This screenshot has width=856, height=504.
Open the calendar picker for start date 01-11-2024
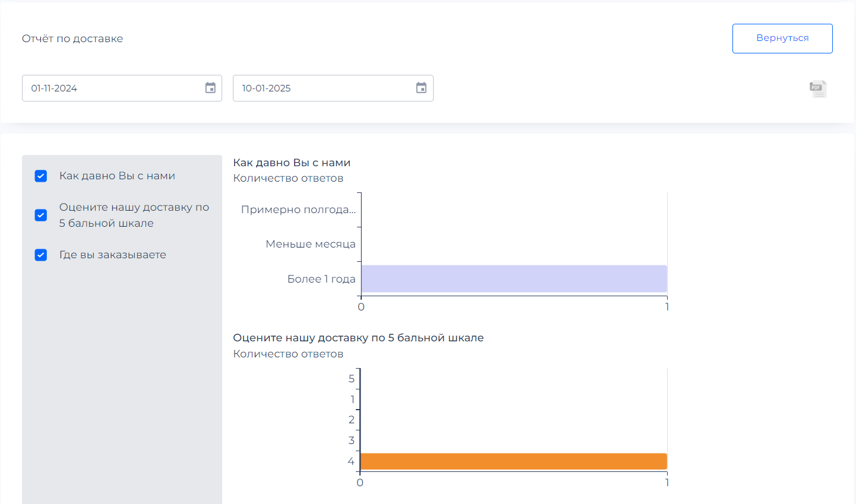pos(210,88)
